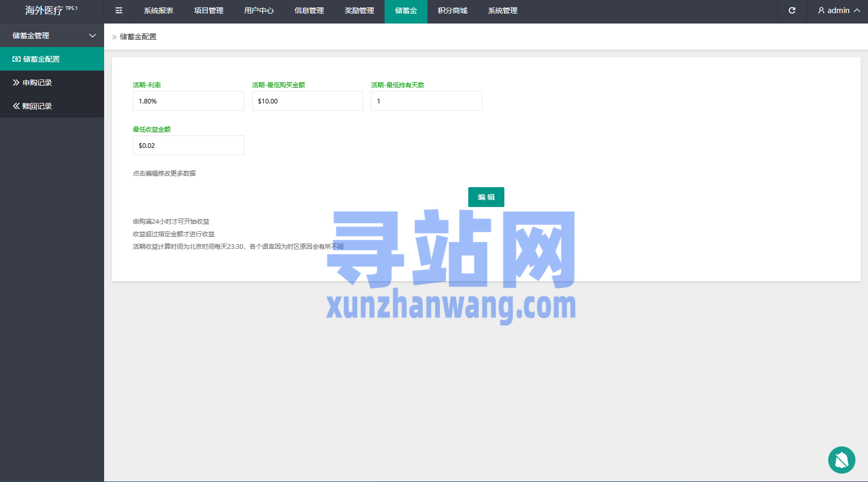Click the 申购记录 double-arrow icon
Viewport: 868px width, 482px height.
point(16,83)
